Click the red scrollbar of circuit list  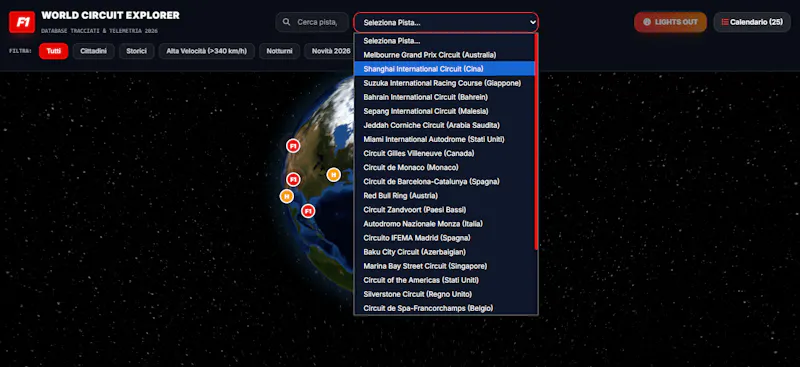click(536, 141)
